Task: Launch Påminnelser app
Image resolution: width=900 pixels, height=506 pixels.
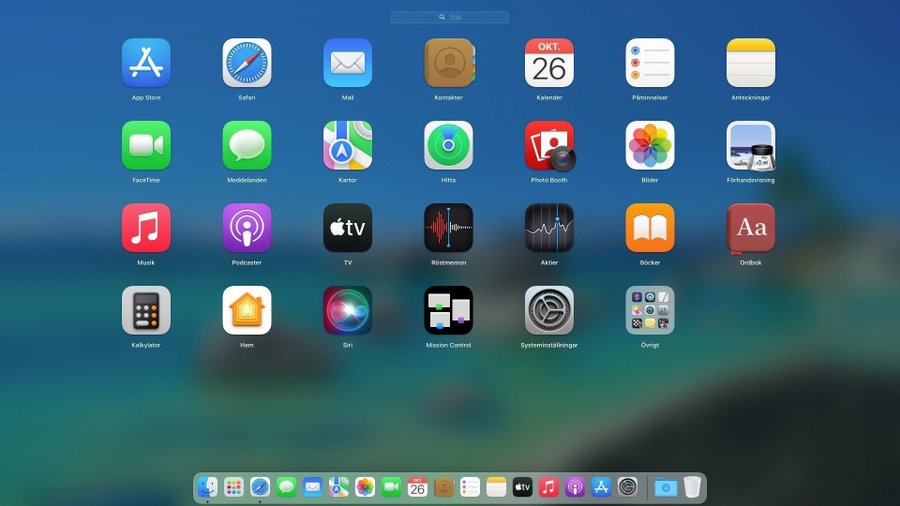Action: [650, 63]
